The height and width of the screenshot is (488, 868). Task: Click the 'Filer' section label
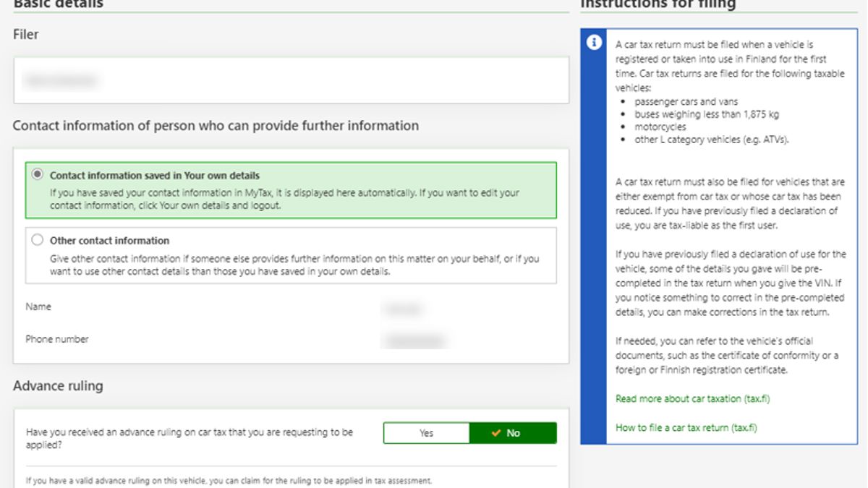tap(26, 34)
